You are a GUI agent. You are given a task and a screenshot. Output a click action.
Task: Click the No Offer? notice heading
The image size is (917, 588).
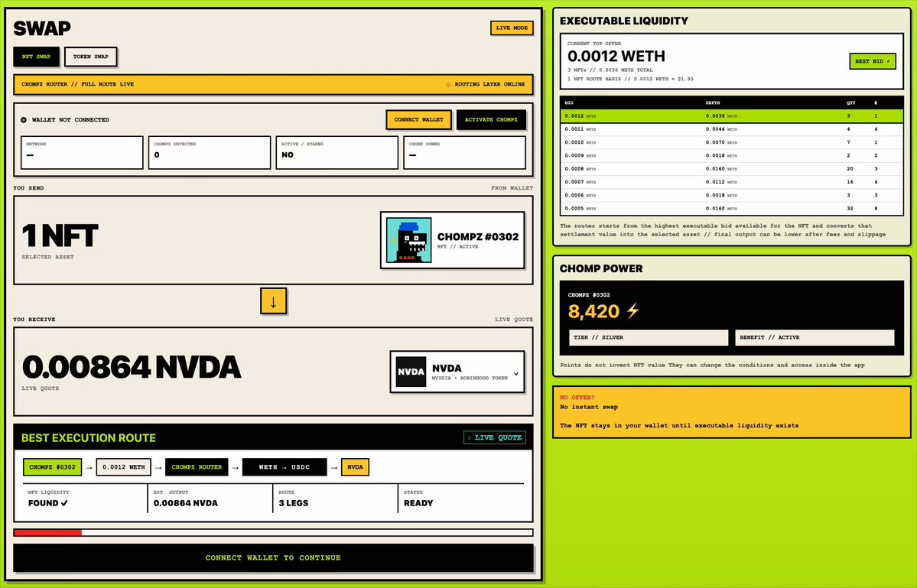point(577,398)
